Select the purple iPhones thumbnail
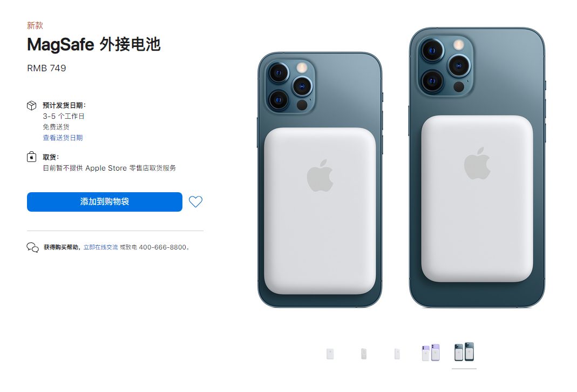Screen dimensions: 577x392 tap(431, 353)
